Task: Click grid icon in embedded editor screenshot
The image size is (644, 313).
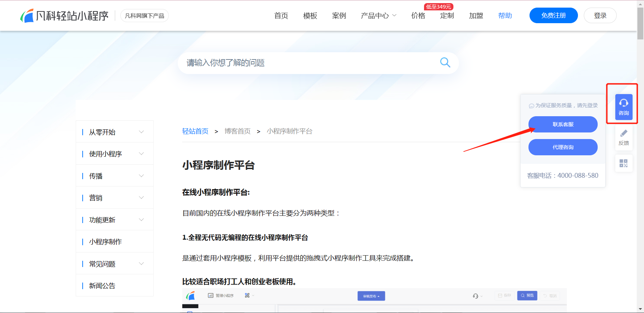Action: point(247,295)
